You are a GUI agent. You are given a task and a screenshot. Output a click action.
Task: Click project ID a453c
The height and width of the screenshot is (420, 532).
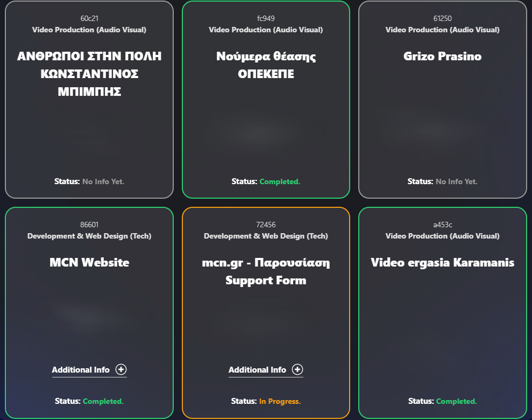[442, 225]
